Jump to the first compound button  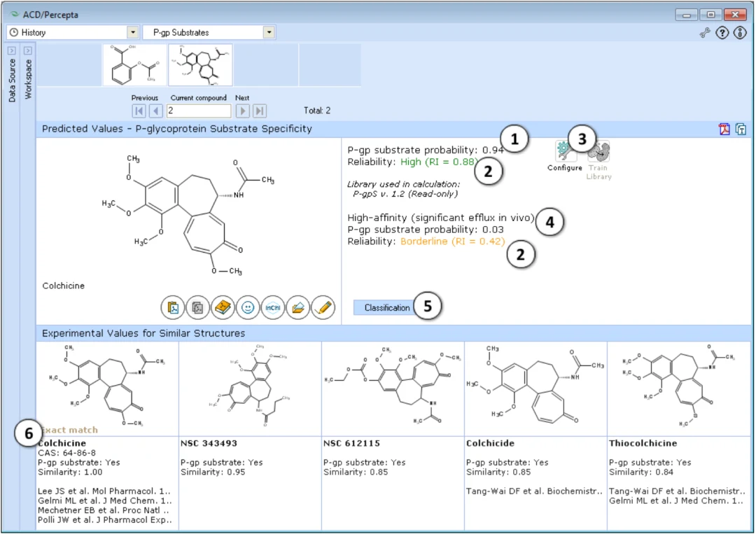(139, 111)
